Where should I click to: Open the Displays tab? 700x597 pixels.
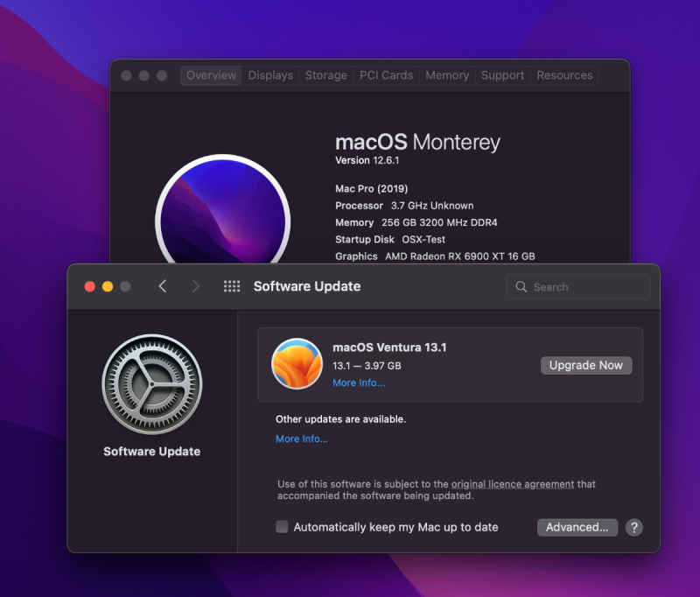(x=270, y=75)
